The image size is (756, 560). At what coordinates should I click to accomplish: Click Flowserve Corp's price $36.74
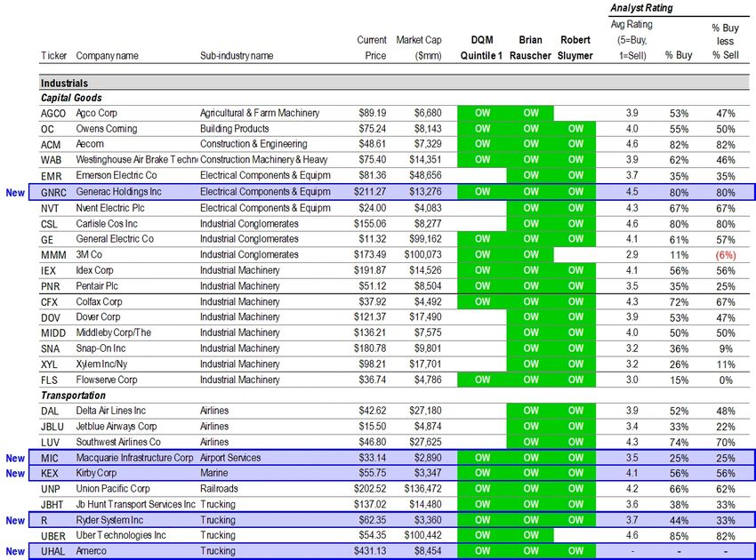click(x=372, y=380)
